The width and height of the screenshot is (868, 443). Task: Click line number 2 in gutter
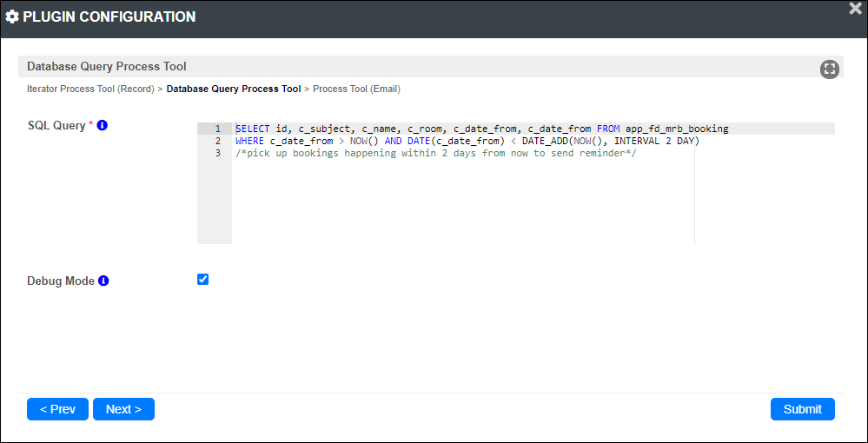click(x=218, y=141)
